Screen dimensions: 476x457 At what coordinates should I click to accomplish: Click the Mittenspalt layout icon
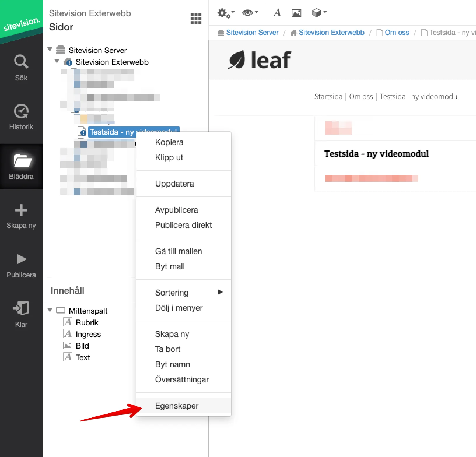click(61, 310)
